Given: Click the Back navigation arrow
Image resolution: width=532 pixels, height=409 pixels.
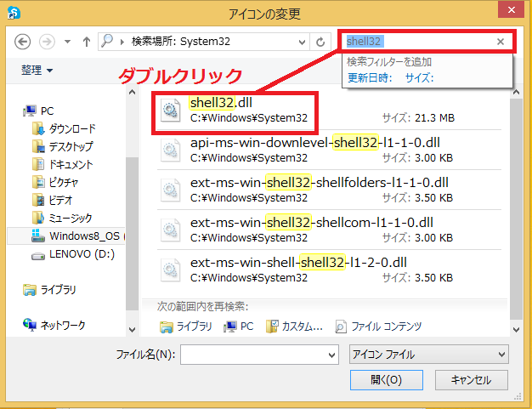Looking at the screenshot, I should [x=22, y=42].
